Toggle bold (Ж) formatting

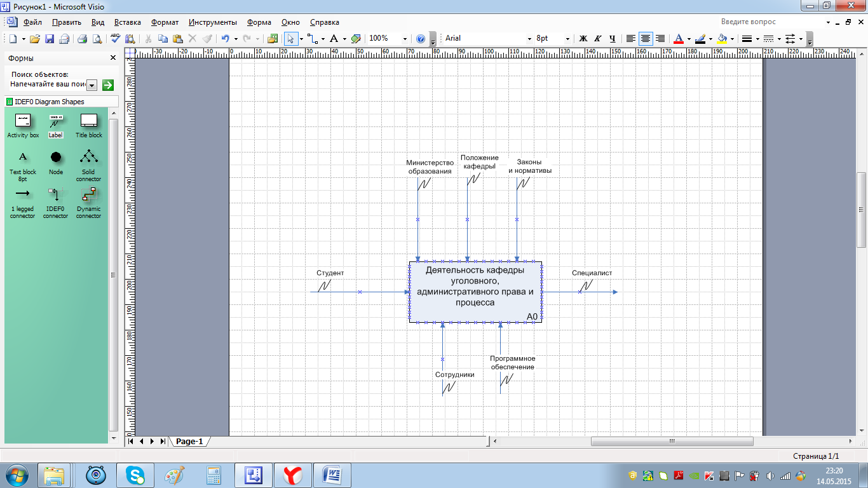click(583, 39)
